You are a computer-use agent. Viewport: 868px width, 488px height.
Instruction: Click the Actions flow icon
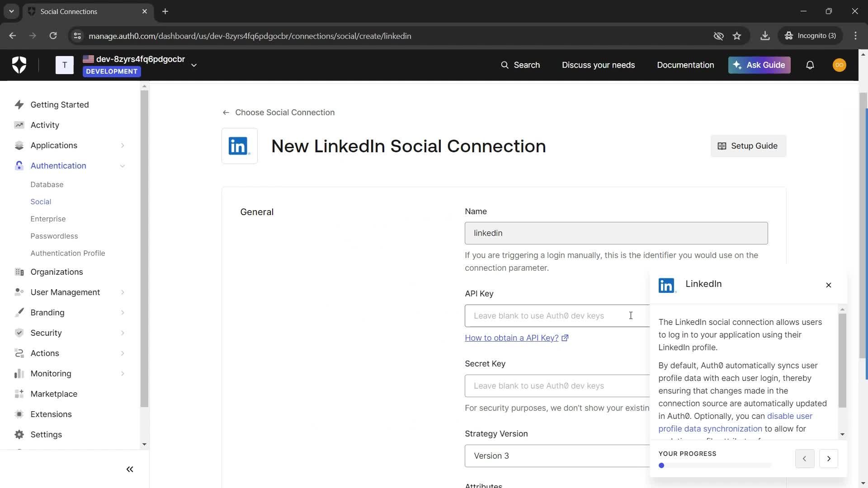[x=19, y=353]
